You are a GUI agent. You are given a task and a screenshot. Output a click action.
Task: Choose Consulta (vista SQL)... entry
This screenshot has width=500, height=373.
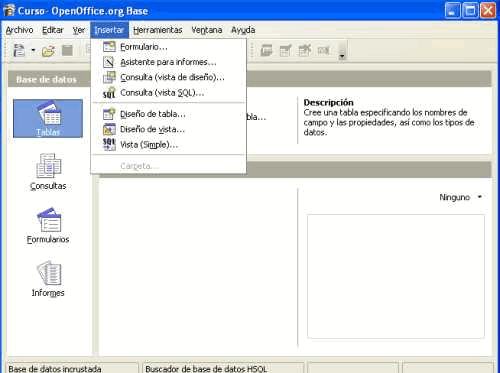[168, 93]
